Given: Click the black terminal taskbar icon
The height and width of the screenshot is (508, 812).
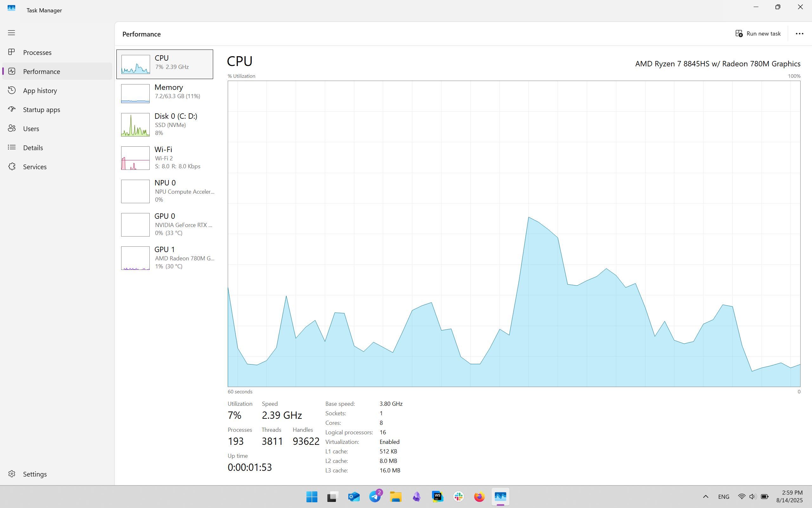Looking at the screenshot, I should [x=332, y=497].
